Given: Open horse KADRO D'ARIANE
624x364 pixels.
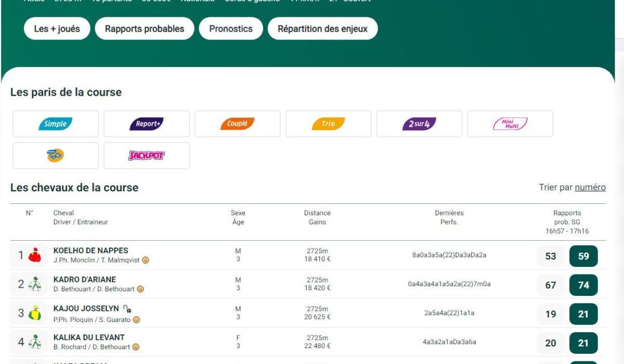Looking at the screenshot, I should pos(85,280).
